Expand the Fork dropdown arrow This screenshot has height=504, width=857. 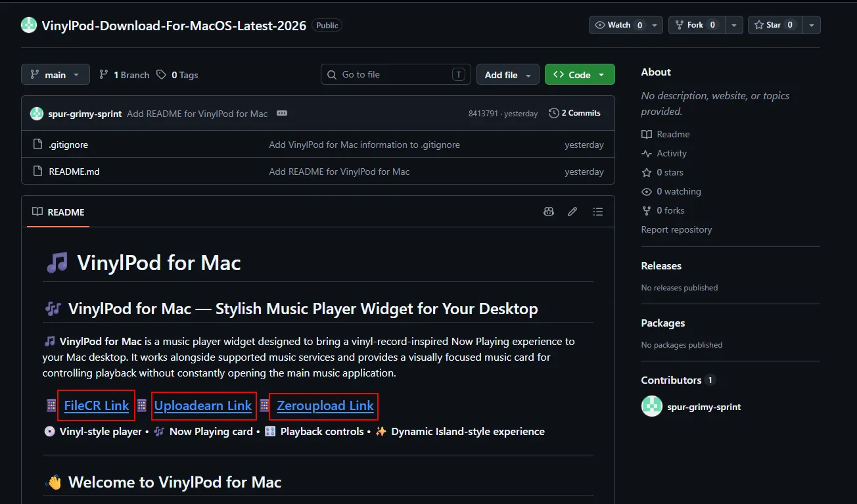coord(733,25)
